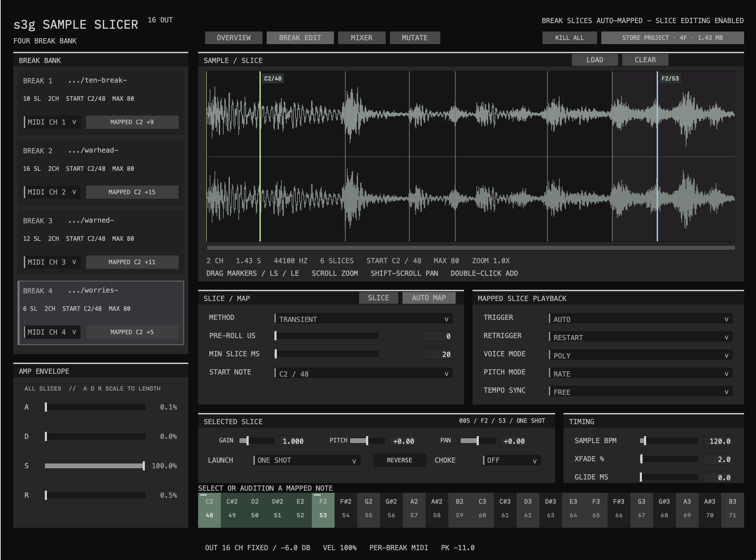
Task: Open the CHOKE Off dropdown
Action: pos(512,460)
